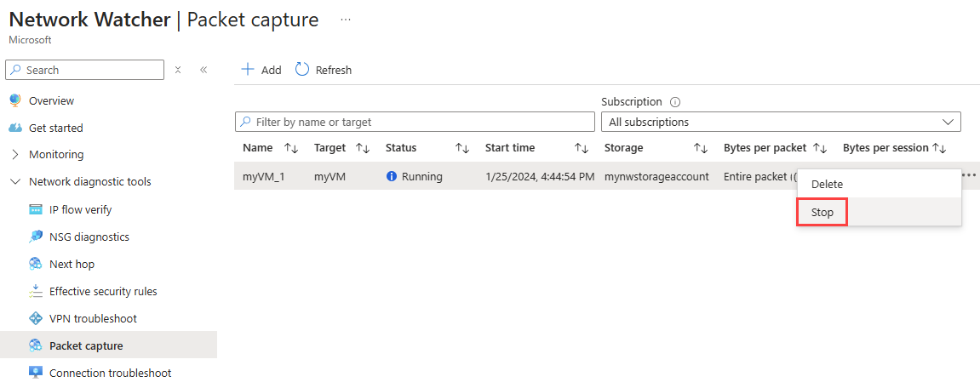This screenshot has height=388, width=980.
Task: Open the IP flow verify icon
Action: coord(36,210)
